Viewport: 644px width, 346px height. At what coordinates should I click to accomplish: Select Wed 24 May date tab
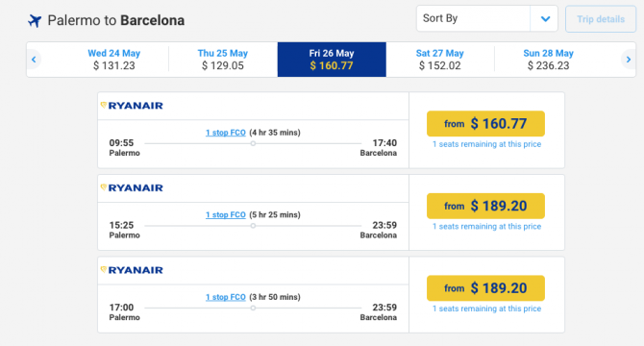click(113, 60)
